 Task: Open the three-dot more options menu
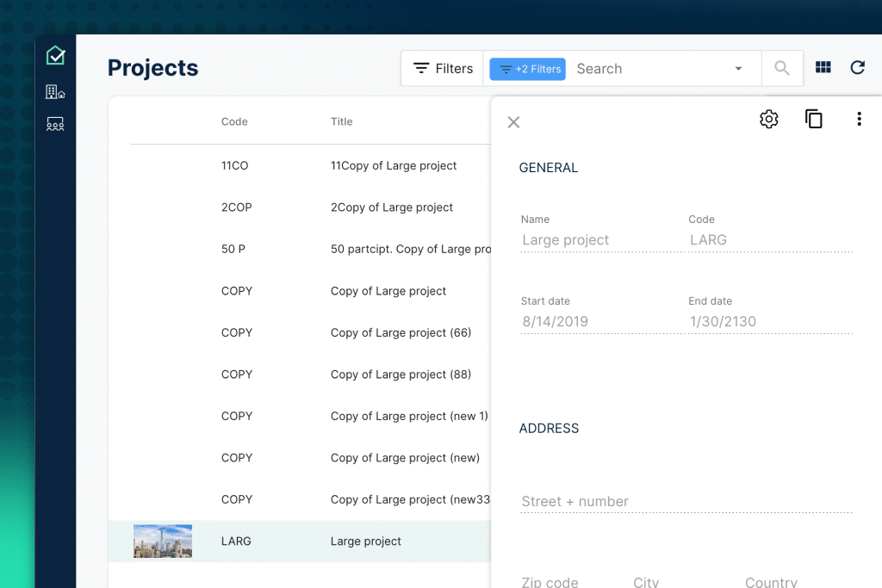tap(858, 120)
